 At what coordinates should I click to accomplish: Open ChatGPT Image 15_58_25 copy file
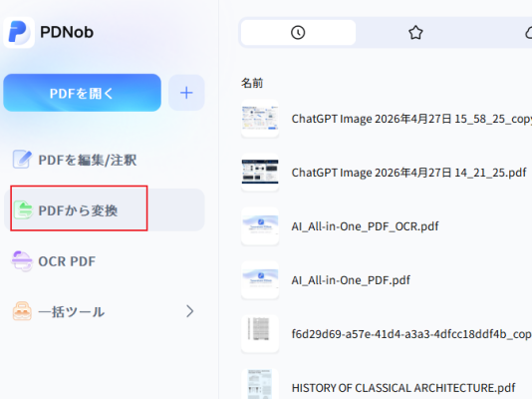[x=411, y=119]
